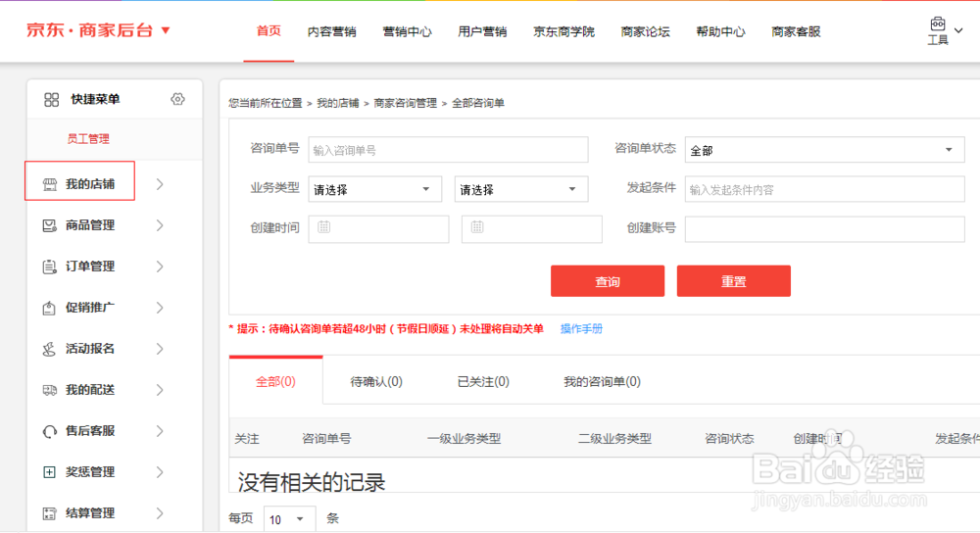Click the 商品管理 icon
The width and height of the screenshot is (980, 533).
pos(49,225)
